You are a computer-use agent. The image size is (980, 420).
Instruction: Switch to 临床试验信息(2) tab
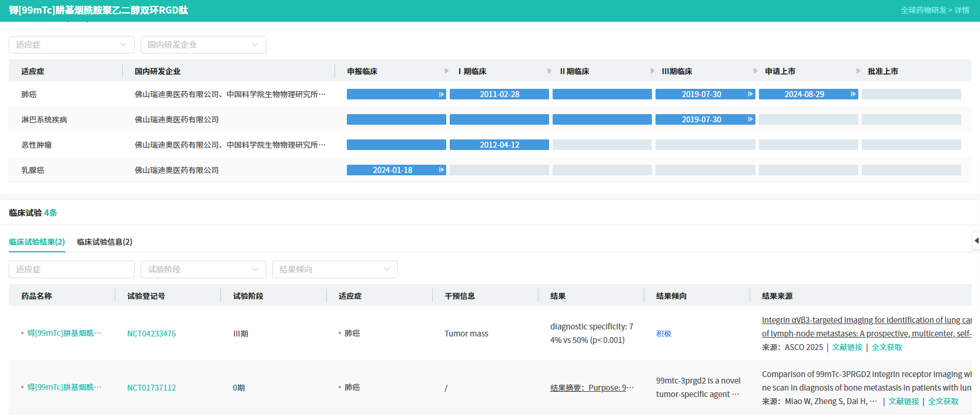pos(105,242)
